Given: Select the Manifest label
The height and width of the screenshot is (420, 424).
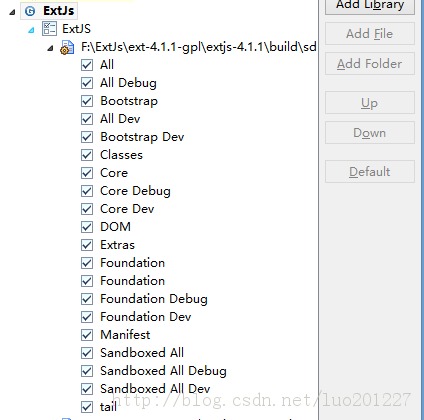Looking at the screenshot, I should tap(125, 335).
